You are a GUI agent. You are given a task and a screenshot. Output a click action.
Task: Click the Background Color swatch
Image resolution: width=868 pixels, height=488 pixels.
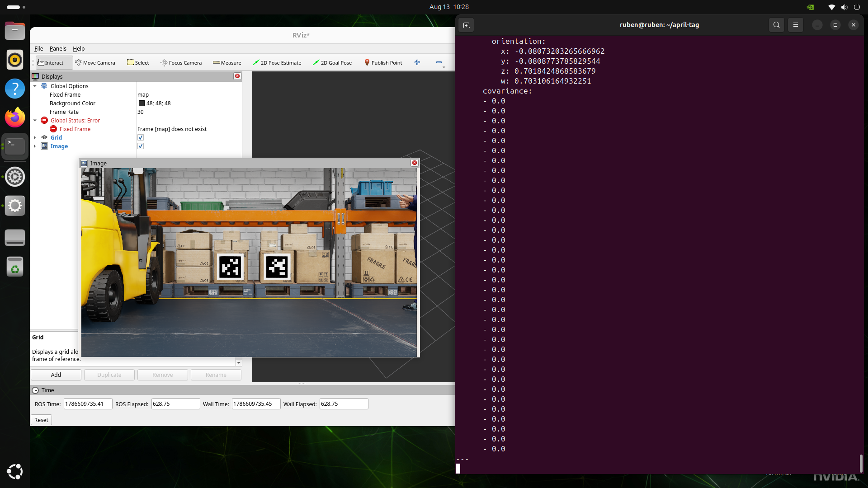pyautogui.click(x=142, y=103)
